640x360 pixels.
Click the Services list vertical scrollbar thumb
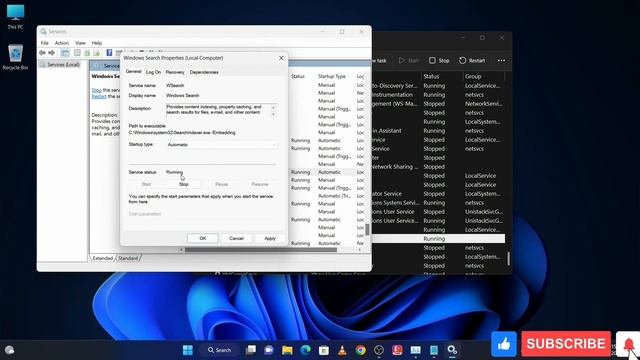(x=367, y=229)
